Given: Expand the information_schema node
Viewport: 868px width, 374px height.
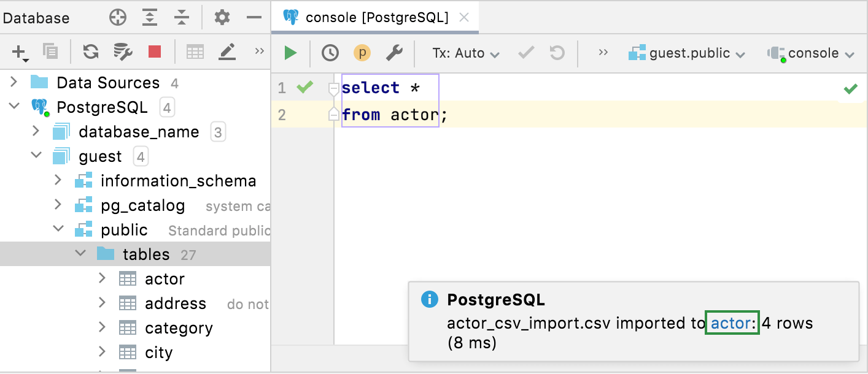Looking at the screenshot, I should 58,180.
